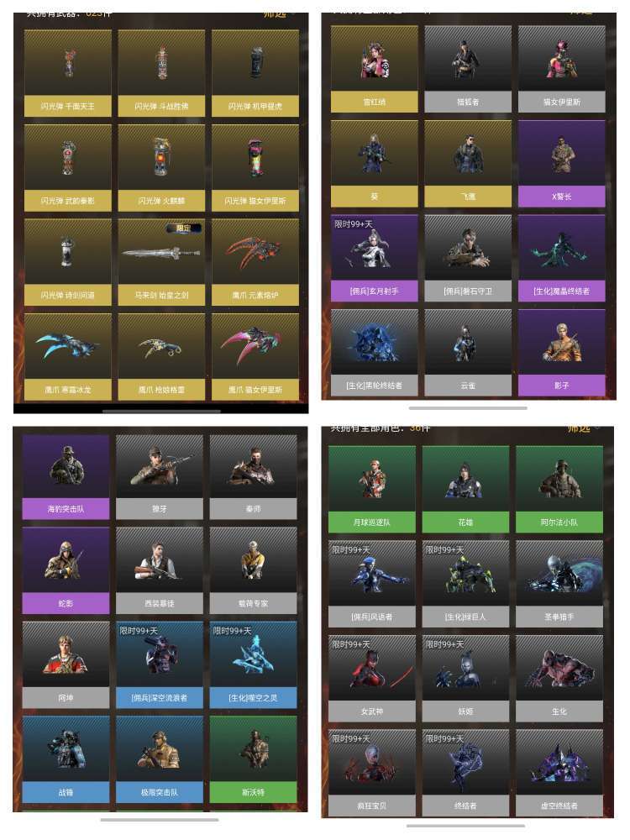
Task: Choose the [佣兵]深空流浪者 blue card
Action: 159,664
